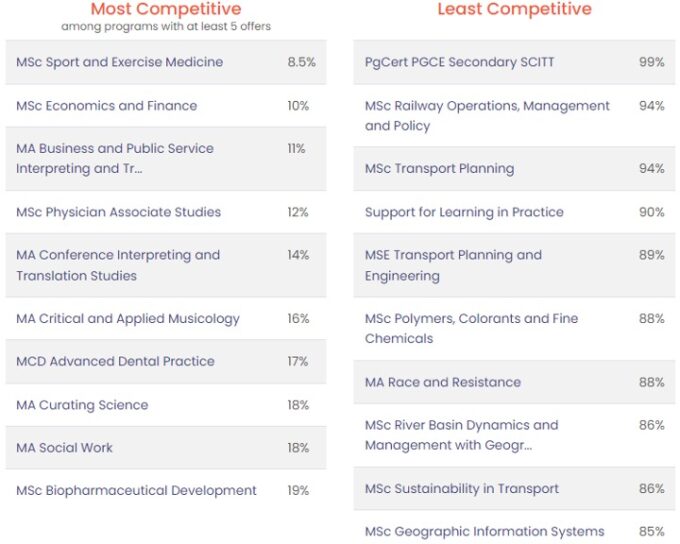The height and width of the screenshot is (544, 680).
Task: Select Support for Learning in Practice
Action: [514, 212]
